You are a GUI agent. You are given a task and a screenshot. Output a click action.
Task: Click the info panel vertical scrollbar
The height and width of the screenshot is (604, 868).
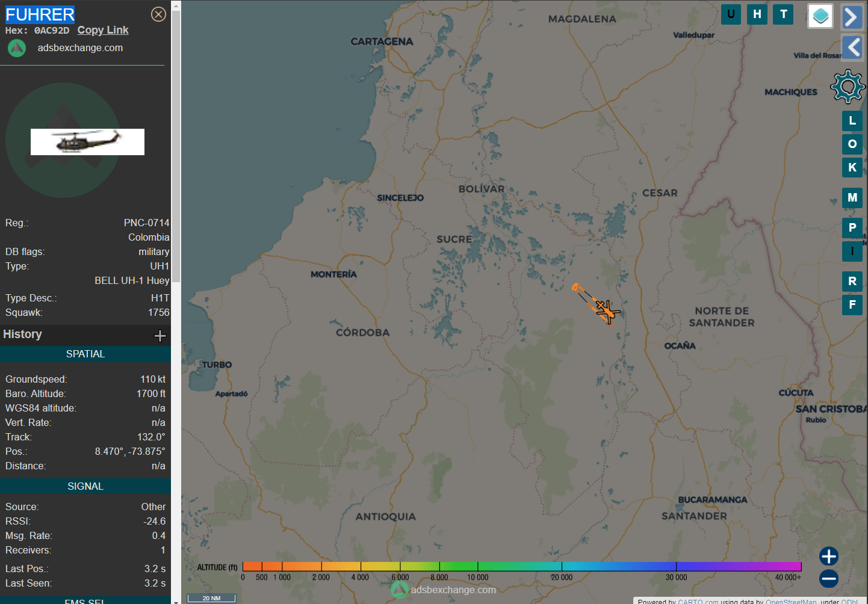tap(176, 147)
